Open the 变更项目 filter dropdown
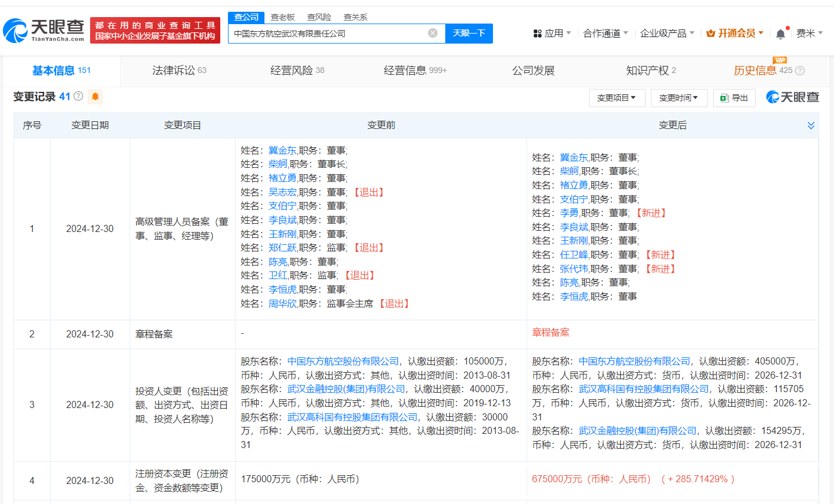This screenshot has width=834, height=504. tap(617, 98)
